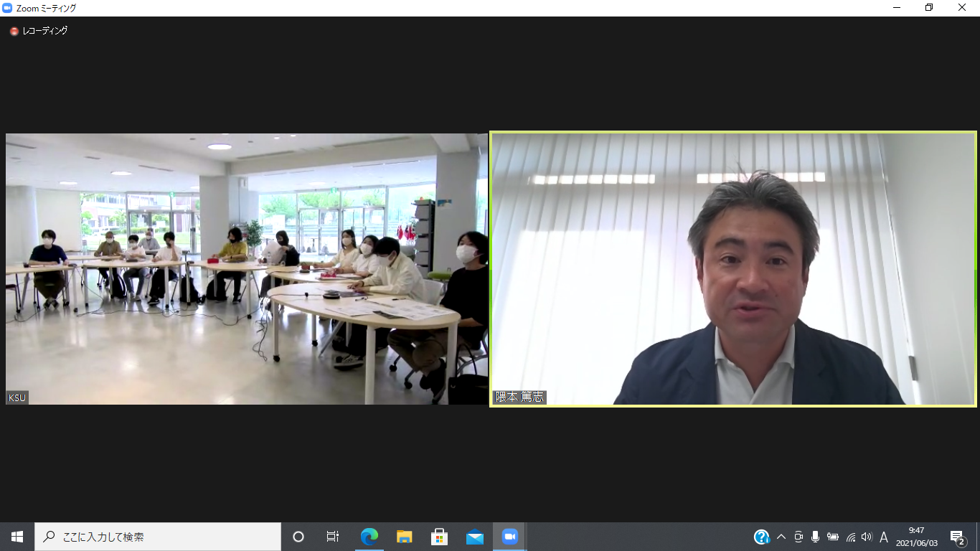Click the ここに入力して検索 search box
Image resolution: width=980 pixels, height=551 pixels.
[158, 537]
